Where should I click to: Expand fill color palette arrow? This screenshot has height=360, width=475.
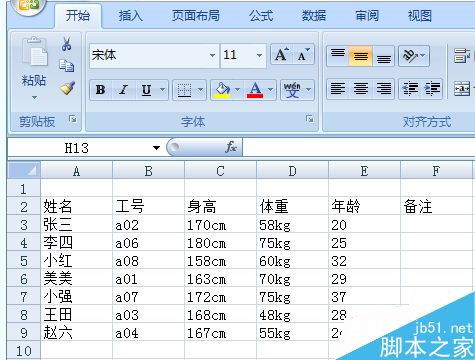click(x=237, y=89)
